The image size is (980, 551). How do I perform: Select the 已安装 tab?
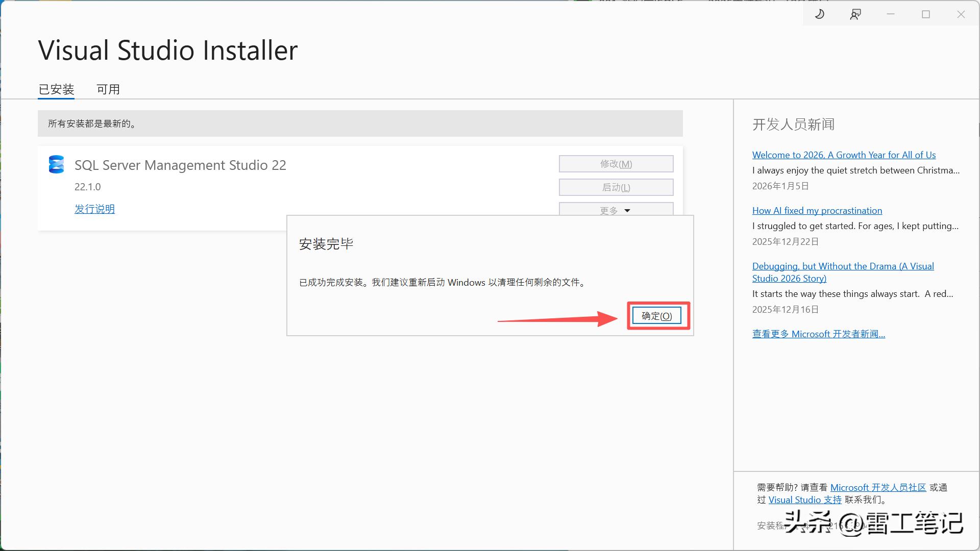click(x=57, y=89)
